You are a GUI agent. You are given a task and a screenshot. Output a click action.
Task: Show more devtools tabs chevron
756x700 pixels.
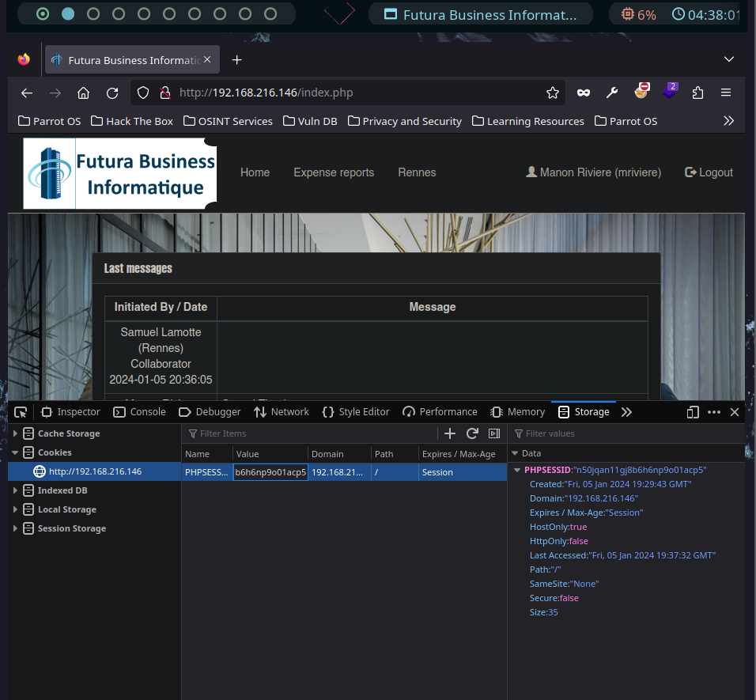tap(626, 412)
